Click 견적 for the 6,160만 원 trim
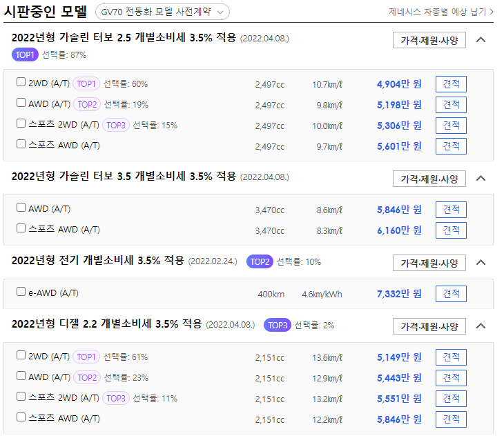 coord(451,230)
